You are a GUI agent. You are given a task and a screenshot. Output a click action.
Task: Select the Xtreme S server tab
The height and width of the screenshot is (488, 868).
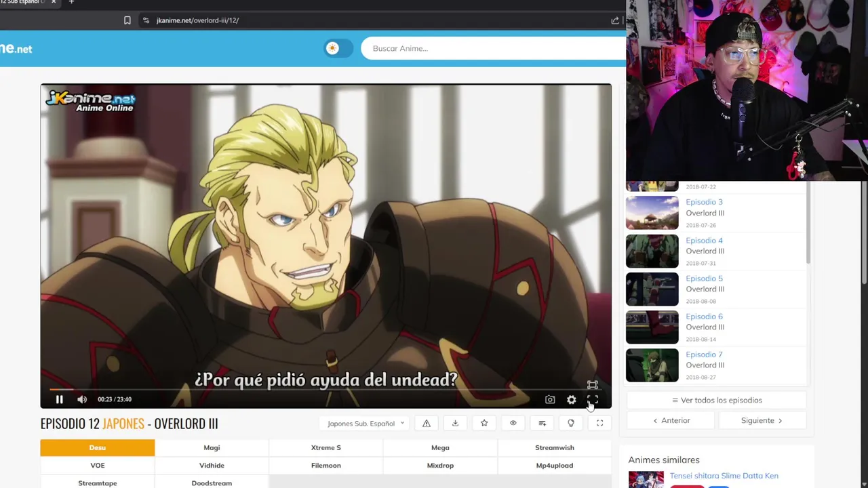coord(326,447)
